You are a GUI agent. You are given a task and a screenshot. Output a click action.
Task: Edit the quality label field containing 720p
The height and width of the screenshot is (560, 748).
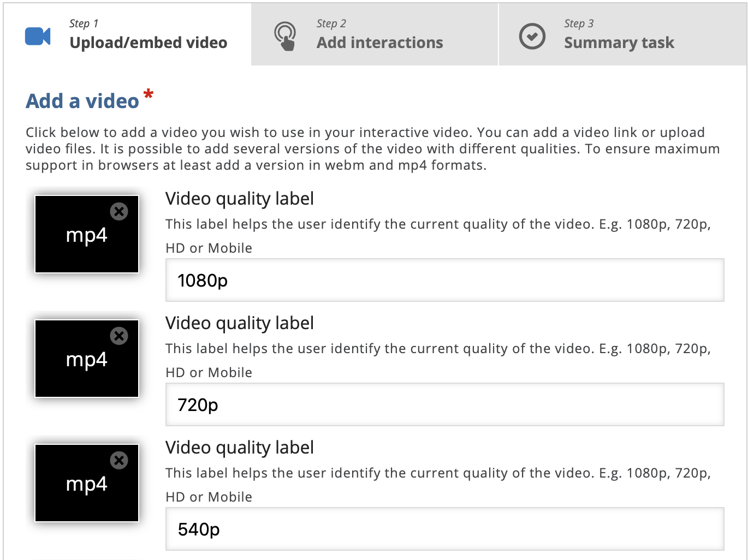(445, 404)
